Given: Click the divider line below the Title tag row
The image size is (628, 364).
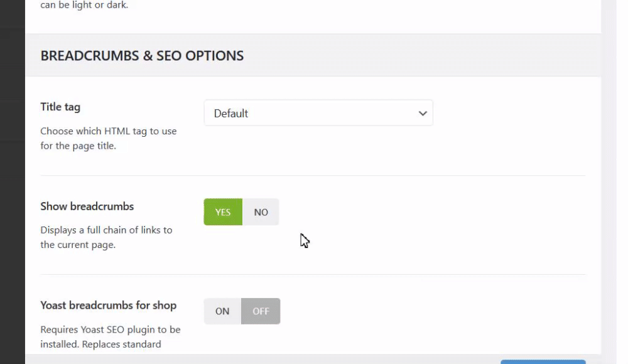Looking at the screenshot, I should [313, 176].
